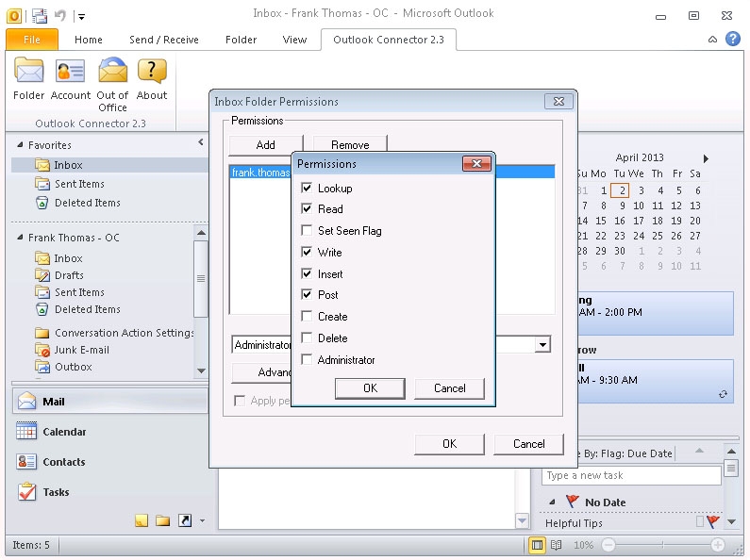Enable the Administrator permission
The image size is (750, 560).
click(308, 359)
